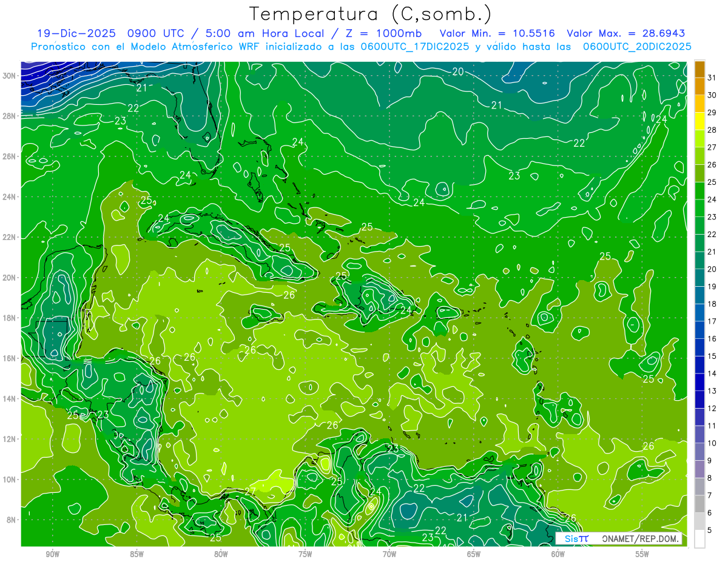Click color bar value 18
This screenshot has height=562, width=728.
point(712,304)
